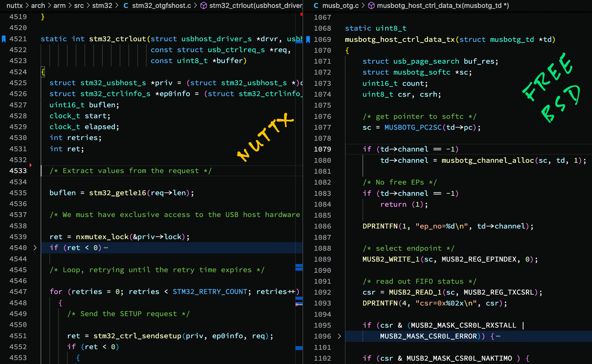Viewport: 592px width, 364px height.
Task: Click the 'int retries;' declaration
Action: tap(75, 138)
